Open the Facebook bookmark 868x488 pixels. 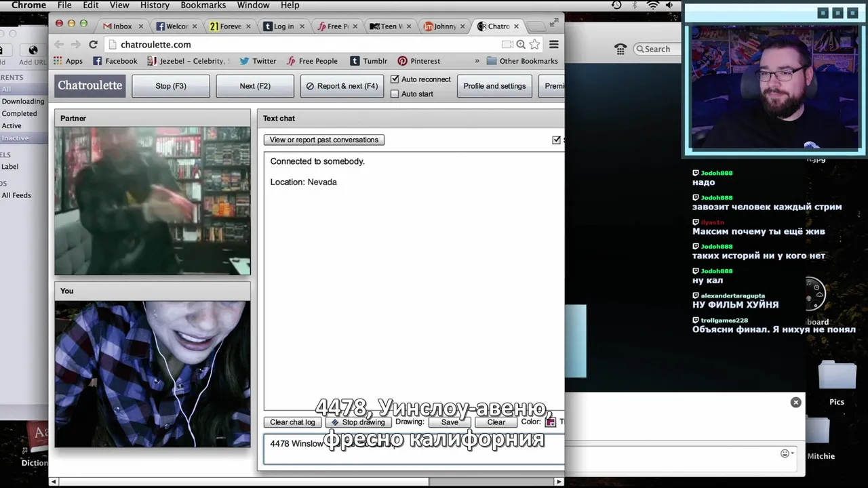point(115,61)
